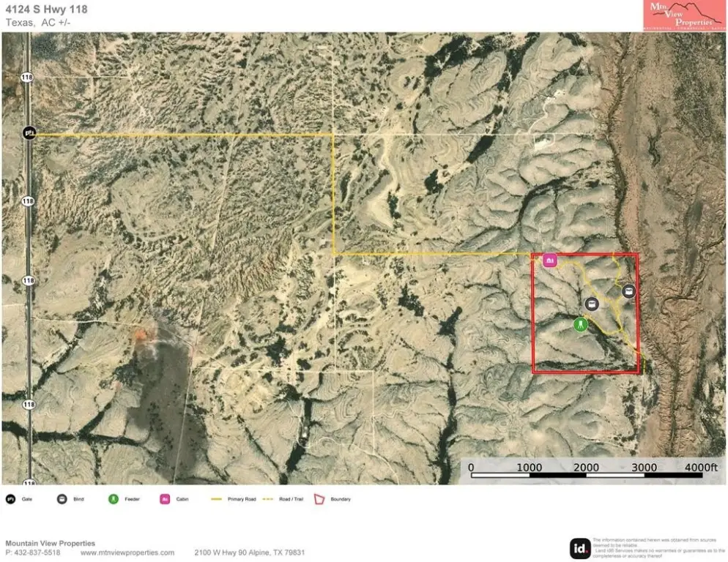Click the Mountain View Properties footer name

[x=50, y=543]
